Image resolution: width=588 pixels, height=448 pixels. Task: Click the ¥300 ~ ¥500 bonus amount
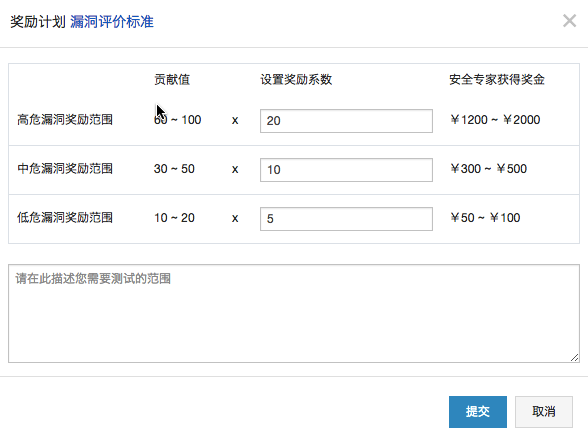489,169
